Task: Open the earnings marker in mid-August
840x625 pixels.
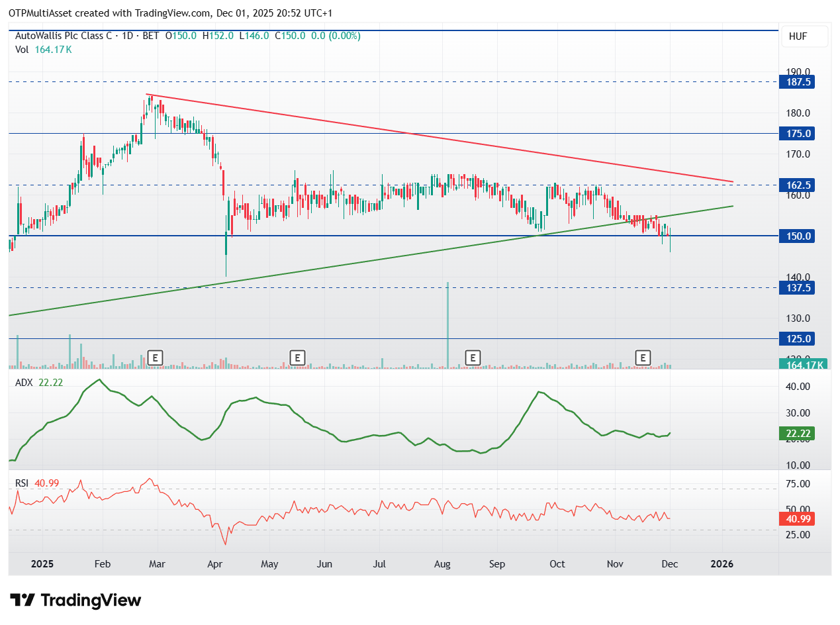Action: 473,358
